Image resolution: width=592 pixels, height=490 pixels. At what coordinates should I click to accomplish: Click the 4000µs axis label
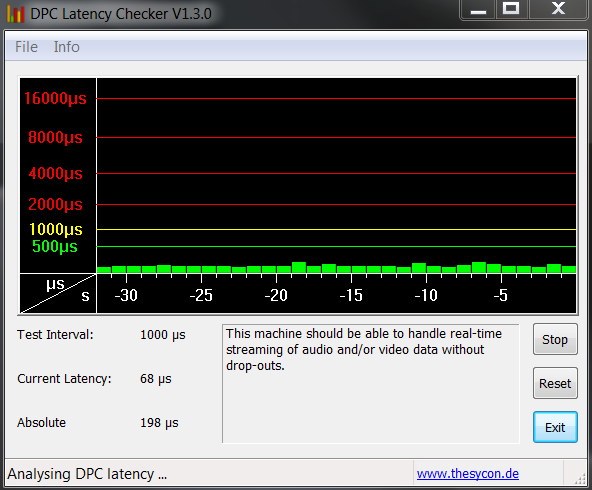click(x=55, y=174)
